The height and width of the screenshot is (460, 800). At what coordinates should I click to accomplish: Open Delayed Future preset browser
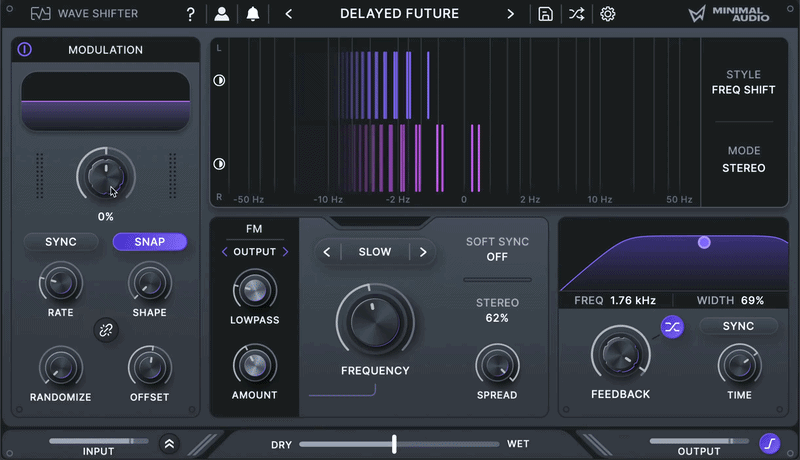coord(399,14)
